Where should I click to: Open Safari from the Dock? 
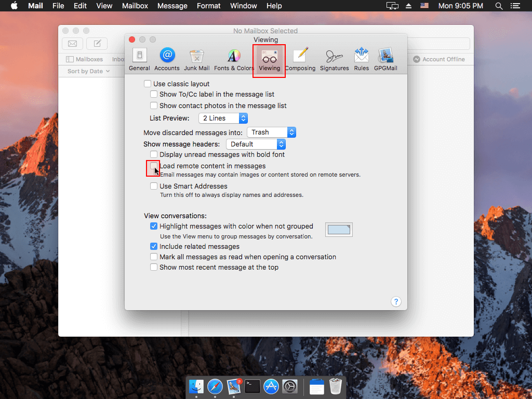215,387
